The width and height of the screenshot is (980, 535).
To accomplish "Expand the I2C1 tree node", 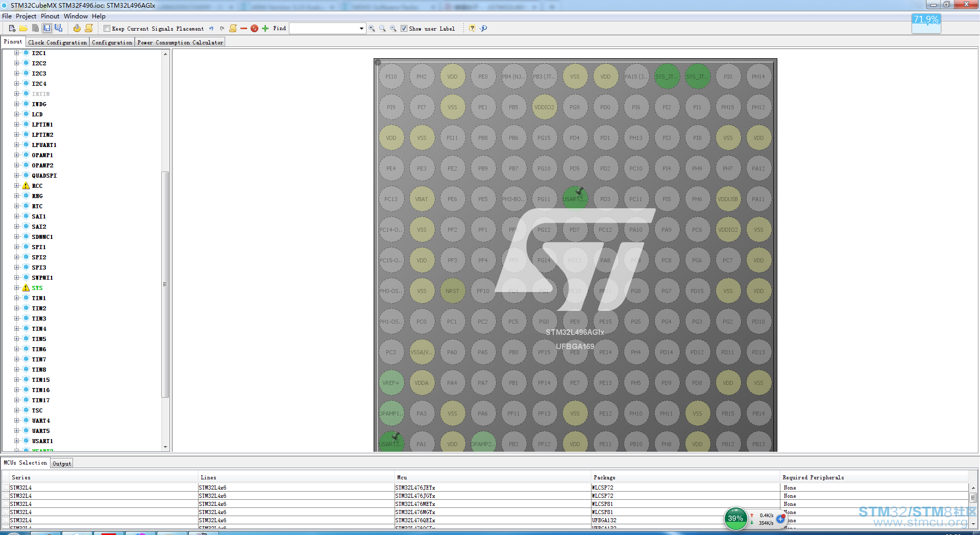I will click(16, 53).
